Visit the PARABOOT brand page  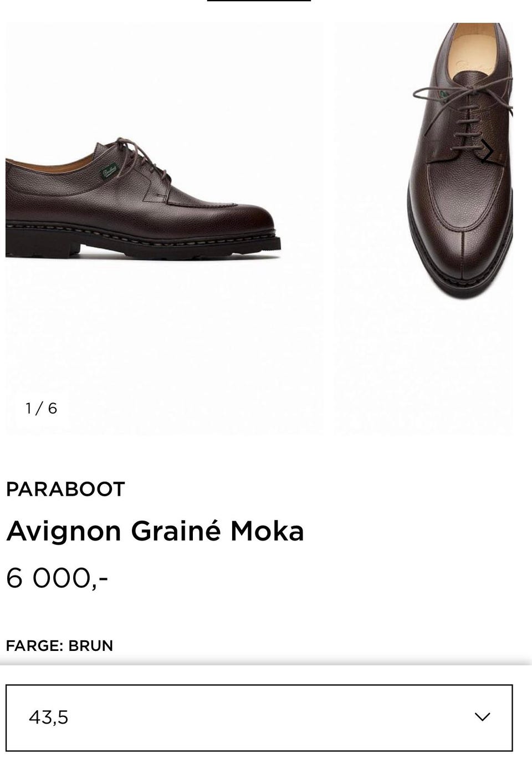[x=65, y=489]
